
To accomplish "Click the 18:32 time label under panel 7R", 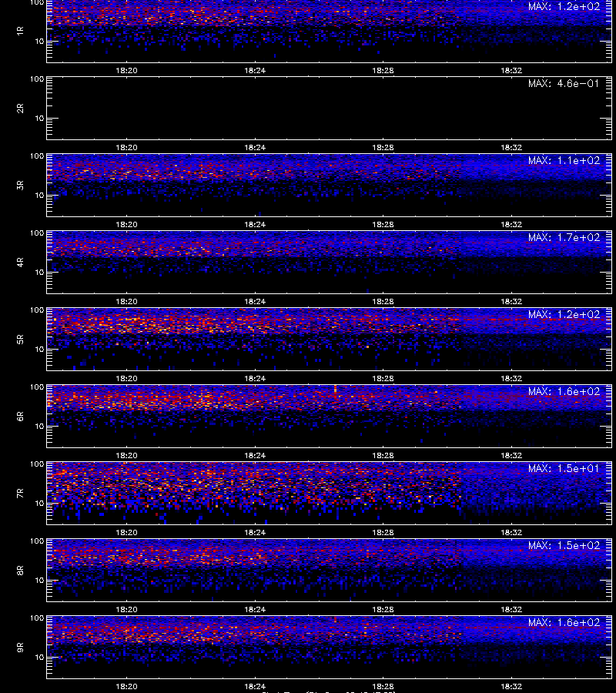I will pos(511,533).
